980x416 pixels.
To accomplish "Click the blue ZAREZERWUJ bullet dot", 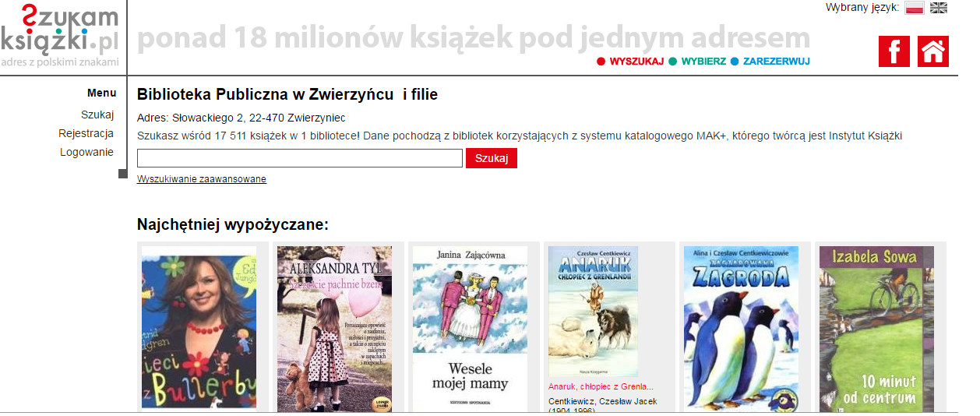I will pos(735,62).
